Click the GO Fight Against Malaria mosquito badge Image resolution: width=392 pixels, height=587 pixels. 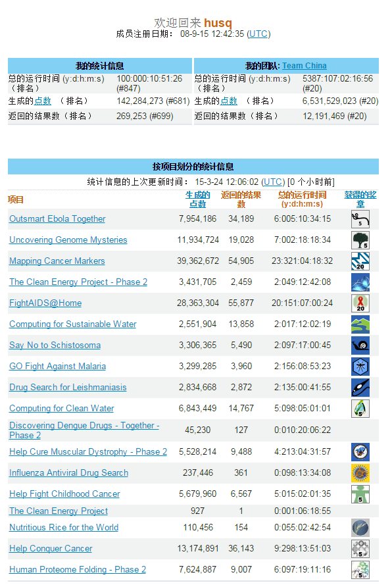360,366
